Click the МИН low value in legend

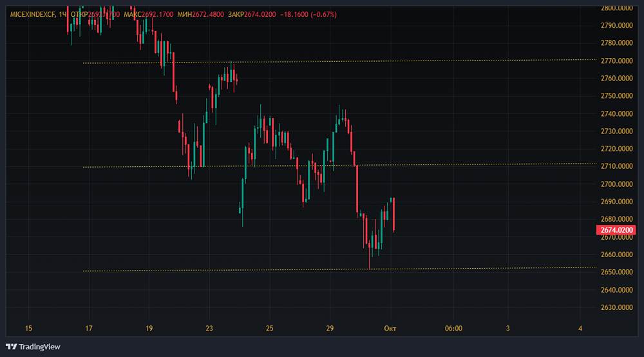[x=208, y=14]
